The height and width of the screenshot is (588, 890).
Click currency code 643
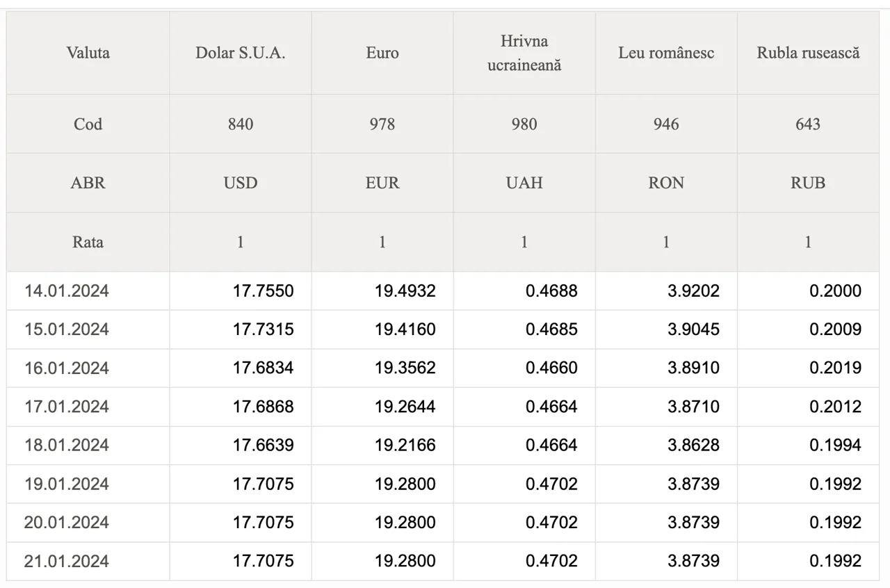coord(808,124)
